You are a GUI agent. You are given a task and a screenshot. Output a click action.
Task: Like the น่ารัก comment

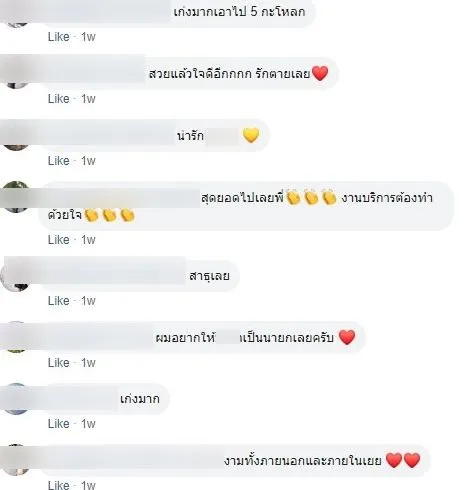click(x=59, y=161)
